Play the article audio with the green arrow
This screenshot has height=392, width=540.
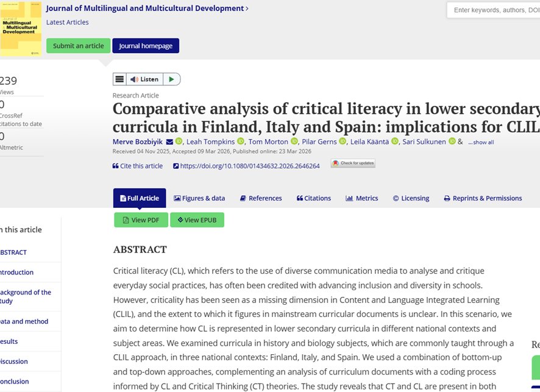click(x=171, y=79)
